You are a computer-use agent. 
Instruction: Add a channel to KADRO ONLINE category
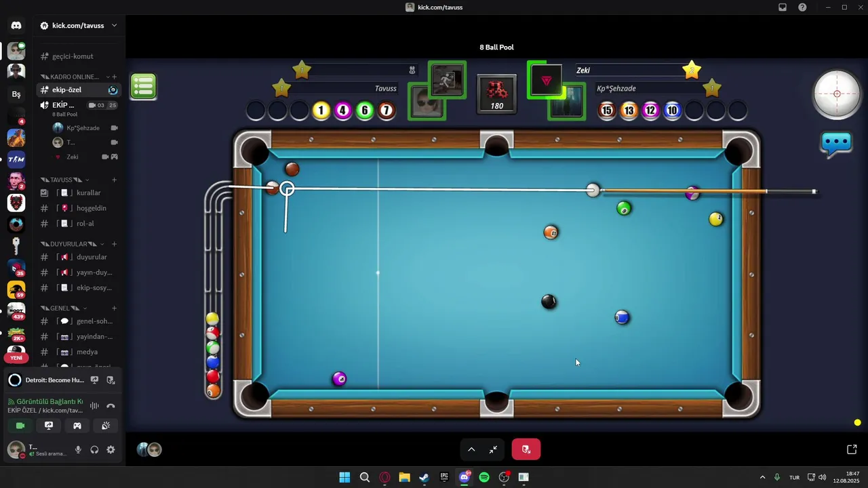click(115, 77)
